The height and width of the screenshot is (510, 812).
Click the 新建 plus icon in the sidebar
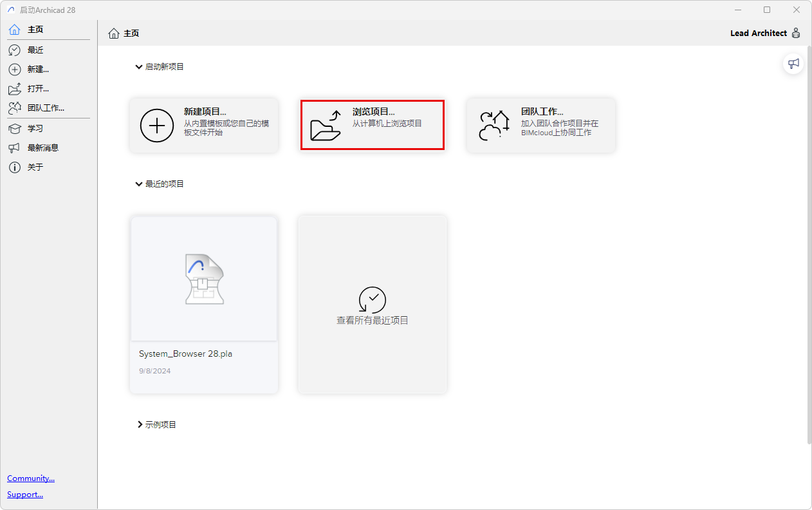pyautogui.click(x=14, y=70)
